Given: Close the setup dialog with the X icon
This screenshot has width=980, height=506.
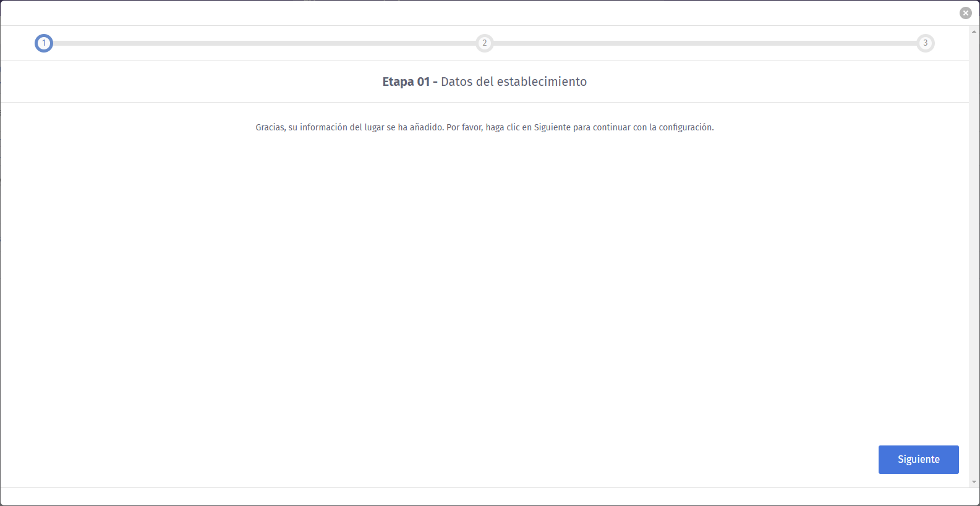Looking at the screenshot, I should coord(966,13).
